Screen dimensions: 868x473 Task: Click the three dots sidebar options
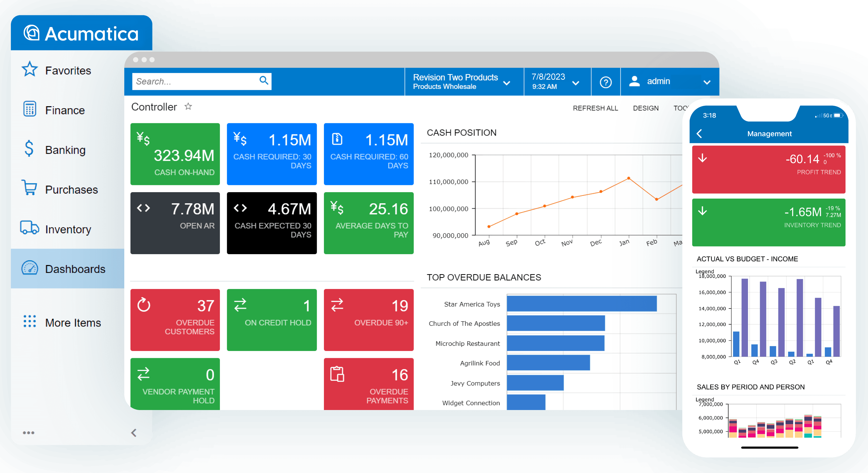pyautogui.click(x=29, y=433)
